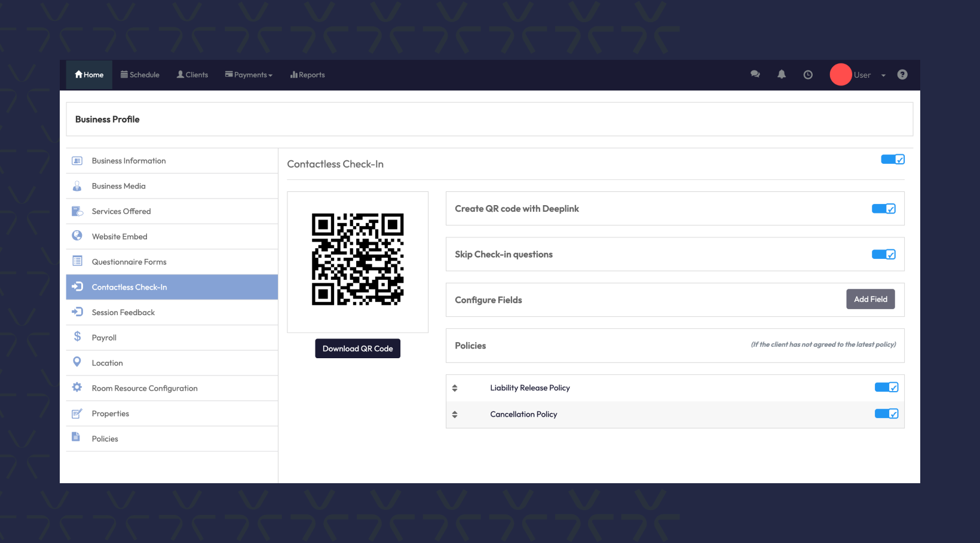Click the red user avatar
Image resolution: width=980 pixels, height=543 pixels.
[x=840, y=75]
